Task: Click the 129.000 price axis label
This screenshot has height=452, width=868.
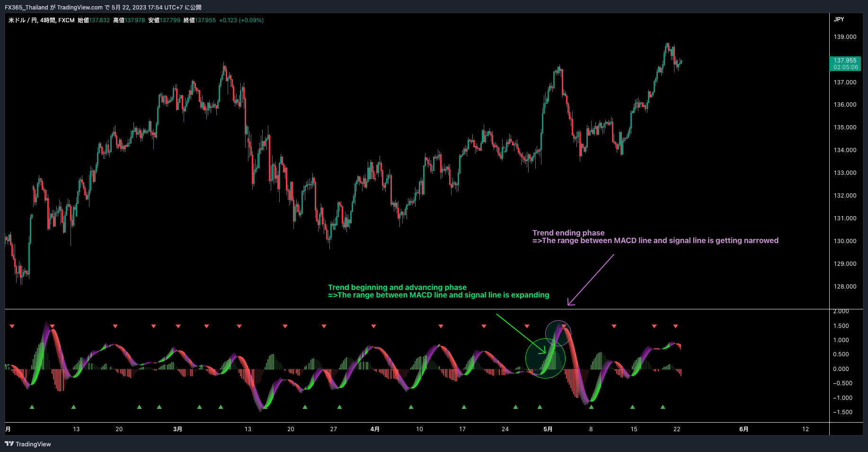Action: point(845,264)
